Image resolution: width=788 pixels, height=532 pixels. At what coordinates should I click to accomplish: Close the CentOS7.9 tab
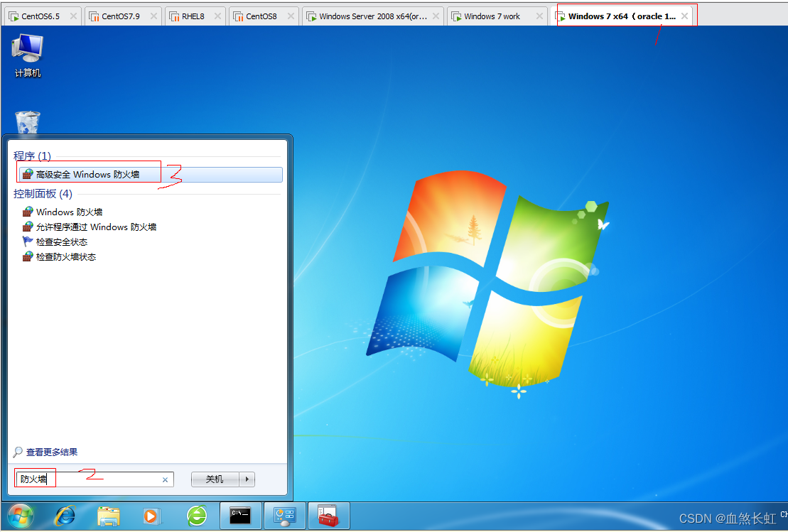(153, 16)
